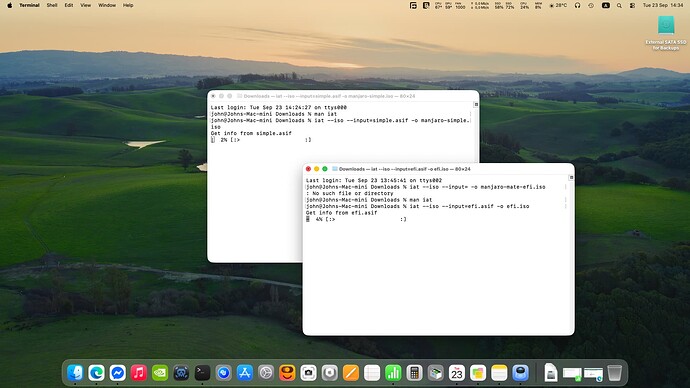The height and width of the screenshot is (388, 690).
Task: Click the 'Get info from simple.asif' line
Action: coord(251,133)
